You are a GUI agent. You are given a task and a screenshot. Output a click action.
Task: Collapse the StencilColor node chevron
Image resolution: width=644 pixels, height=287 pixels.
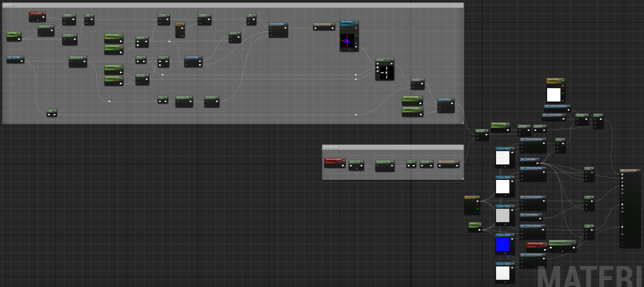[563, 81]
